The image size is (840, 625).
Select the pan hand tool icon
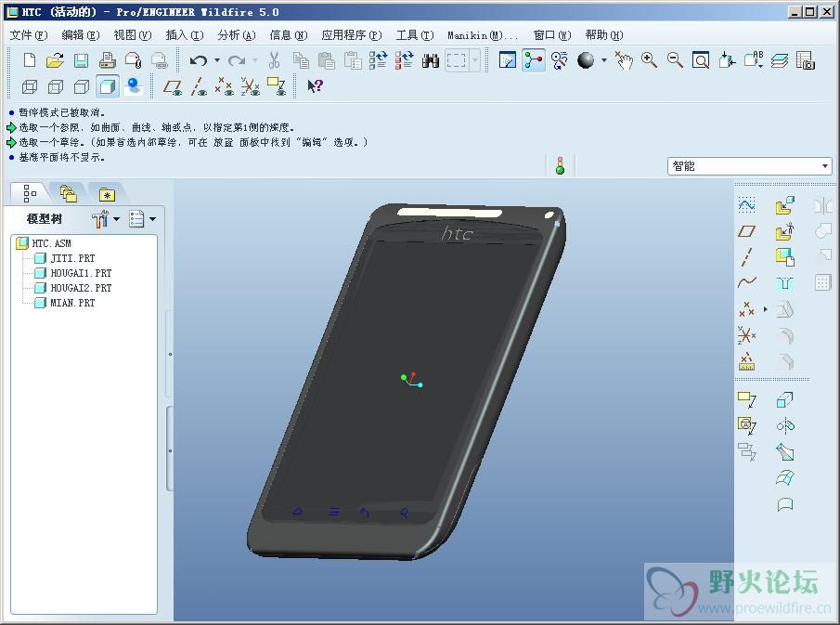(x=624, y=60)
